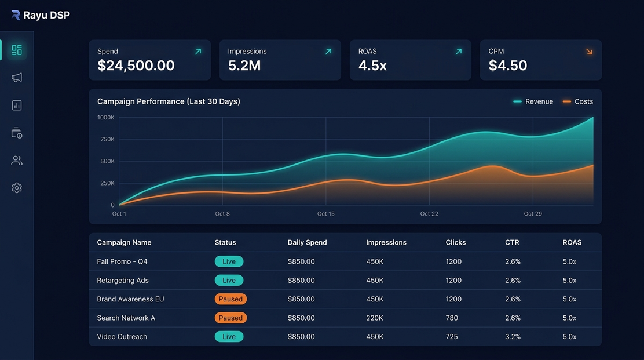
Task: Open the Search Network A campaign
Action: 126,318
